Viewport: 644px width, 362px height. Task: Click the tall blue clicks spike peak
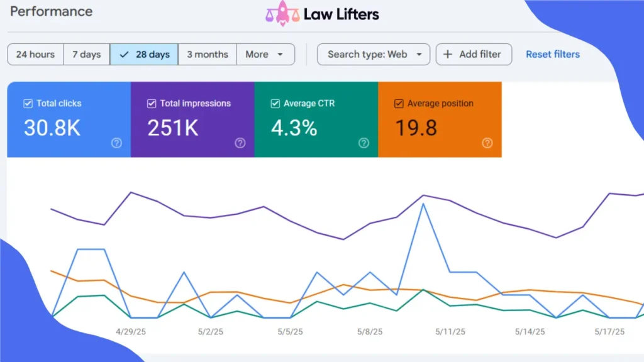423,204
